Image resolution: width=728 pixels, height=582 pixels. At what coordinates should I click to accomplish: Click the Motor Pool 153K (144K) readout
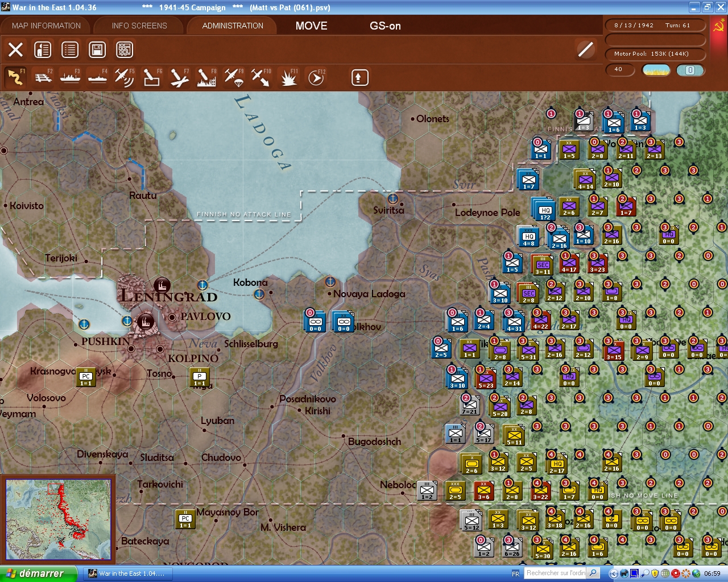pyautogui.click(x=656, y=54)
